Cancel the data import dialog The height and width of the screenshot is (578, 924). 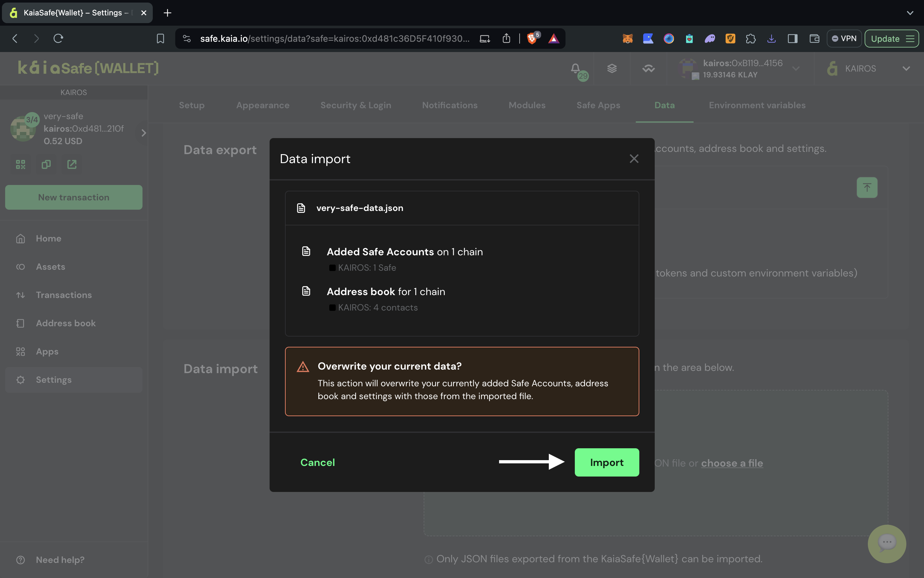tap(317, 462)
